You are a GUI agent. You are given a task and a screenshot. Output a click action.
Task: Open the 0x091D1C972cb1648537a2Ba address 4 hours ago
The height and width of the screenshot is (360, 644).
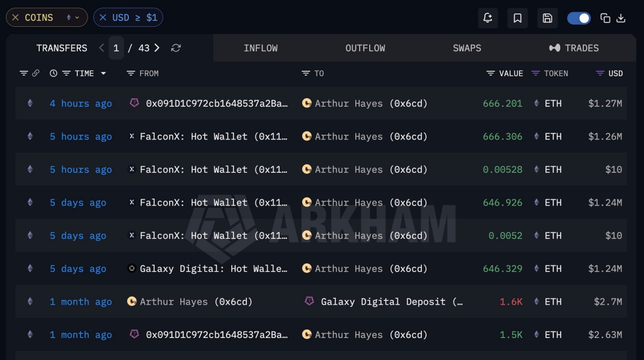(x=217, y=104)
